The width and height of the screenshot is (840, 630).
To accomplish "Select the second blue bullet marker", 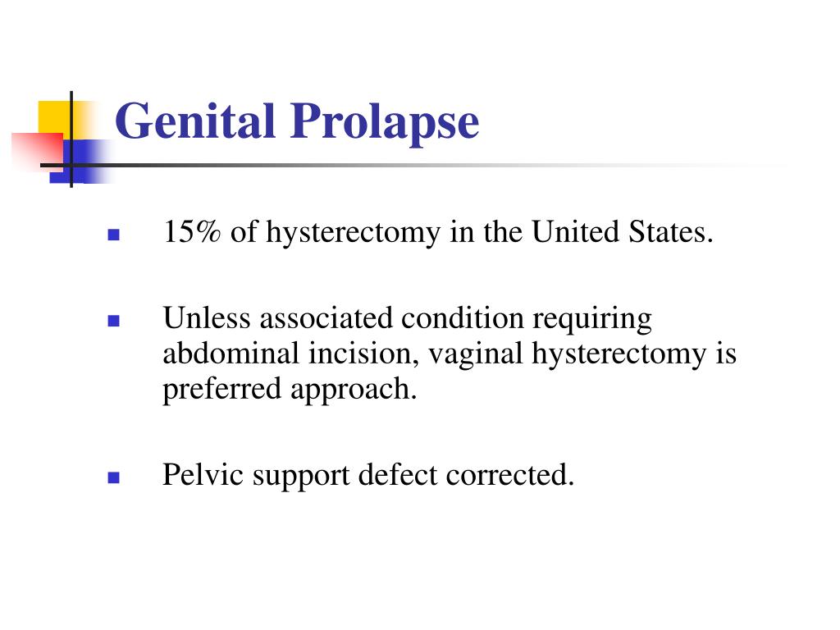I will point(113,321).
